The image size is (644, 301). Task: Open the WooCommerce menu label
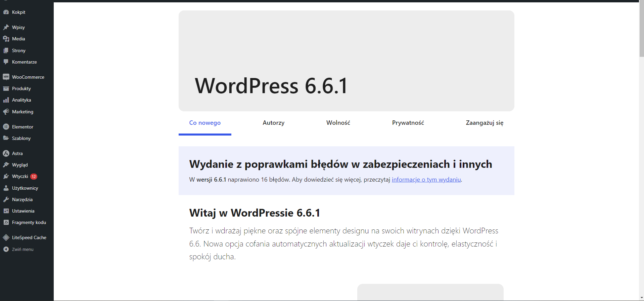click(x=28, y=77)
